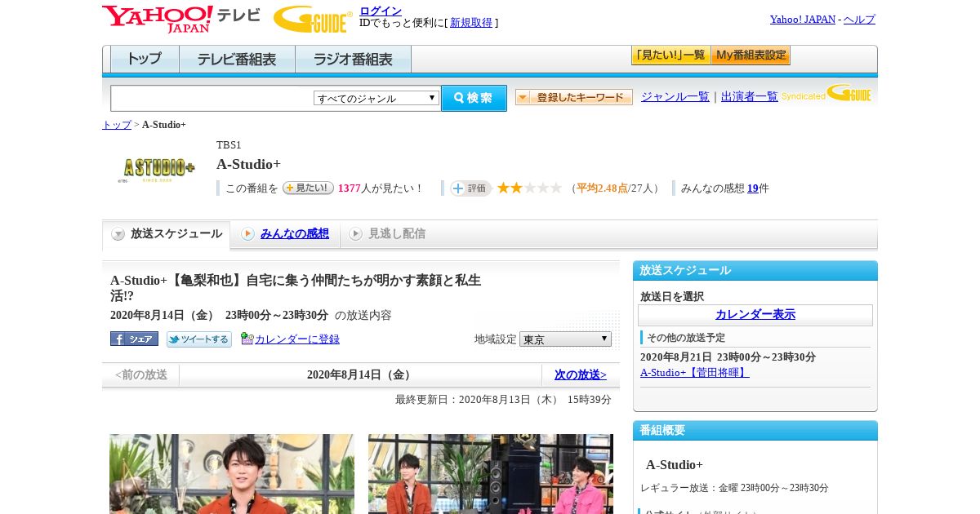Click トップ in the breadcrumb
This screenshot has width=980, height=514.
(117, 125)
